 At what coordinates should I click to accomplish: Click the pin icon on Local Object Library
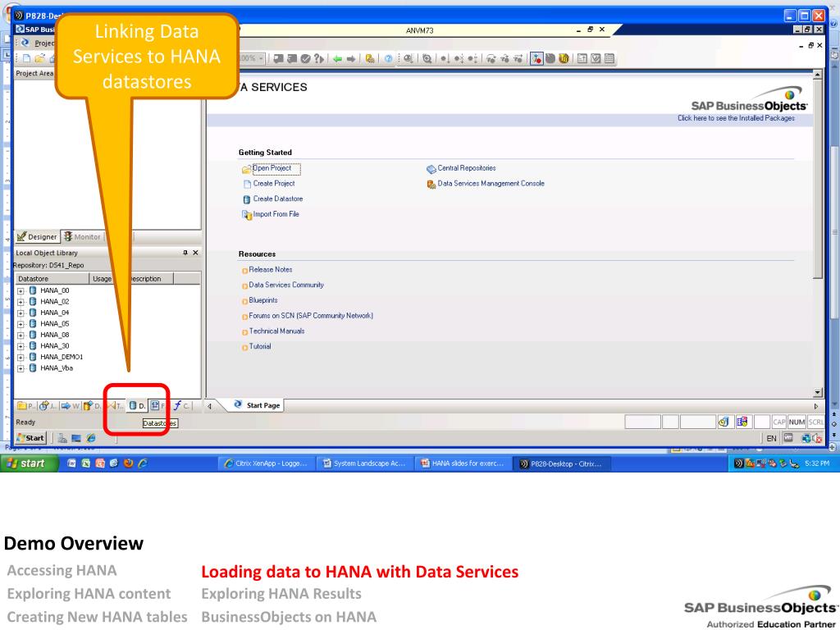[x=185, y=253]
